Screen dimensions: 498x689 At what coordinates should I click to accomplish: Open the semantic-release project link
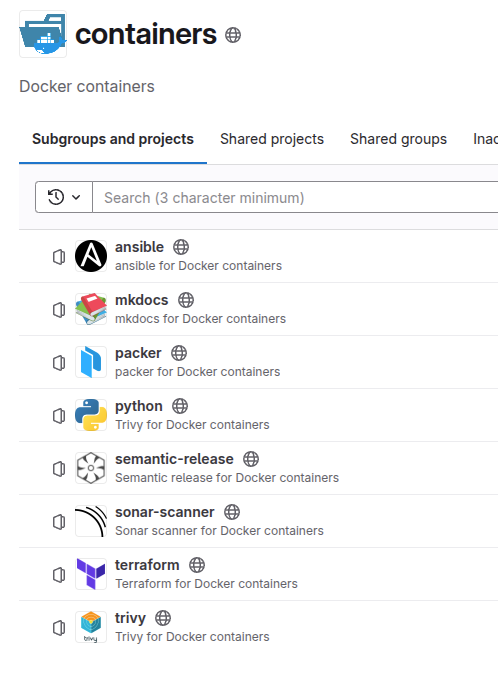tap(174, 459)
